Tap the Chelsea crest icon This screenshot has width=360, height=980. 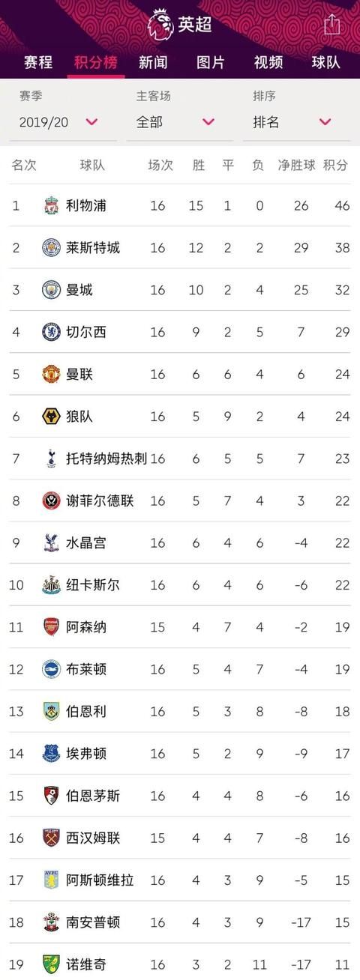[51, 331]
